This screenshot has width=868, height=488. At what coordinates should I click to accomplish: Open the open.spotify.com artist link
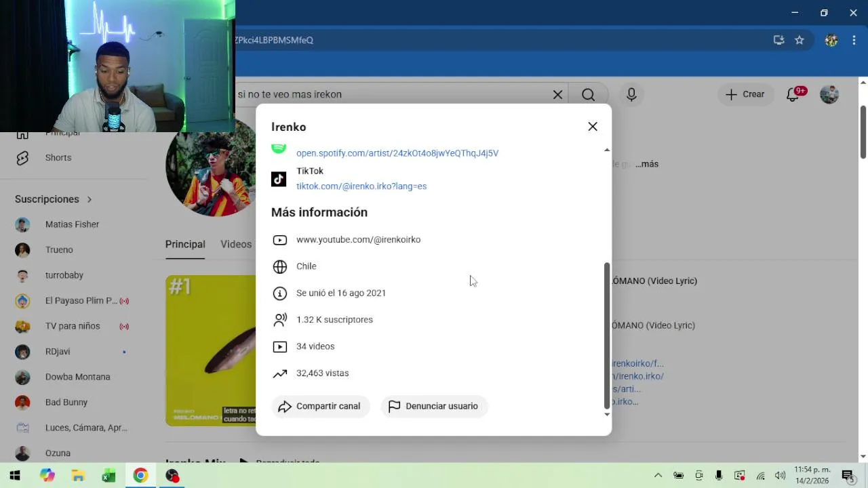pos(397,153)
